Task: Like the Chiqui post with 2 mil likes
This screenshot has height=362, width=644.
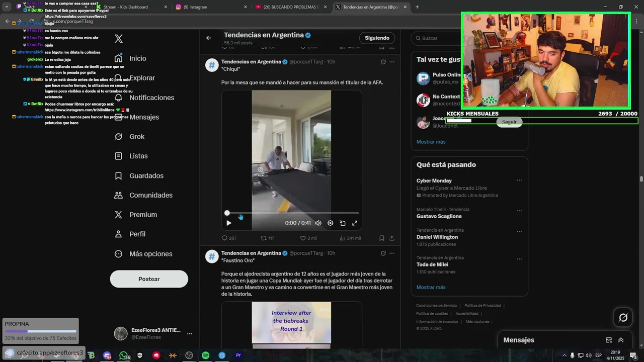Action: pyautogui.click(x=308, y=238)
